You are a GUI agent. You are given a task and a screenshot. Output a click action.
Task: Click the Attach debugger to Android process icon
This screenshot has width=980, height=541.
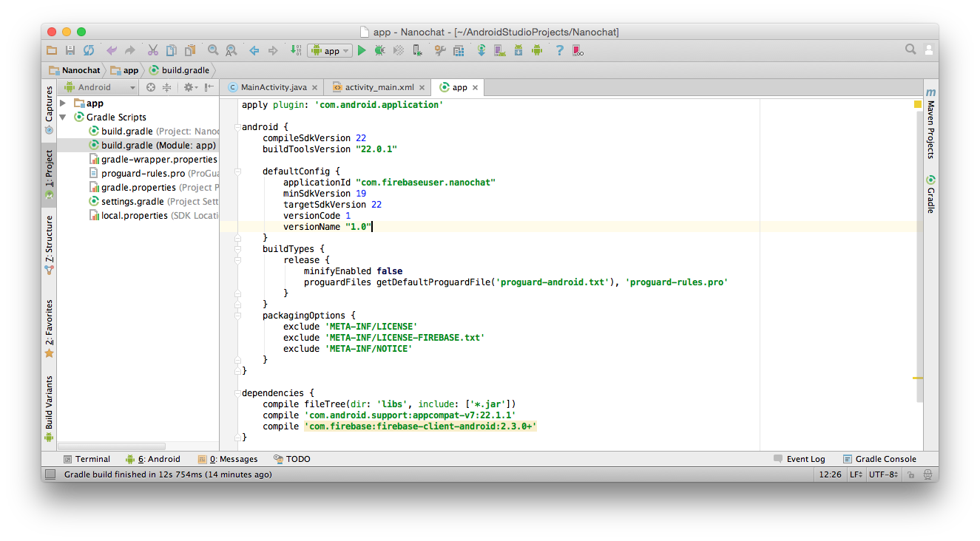pos(418,50)
